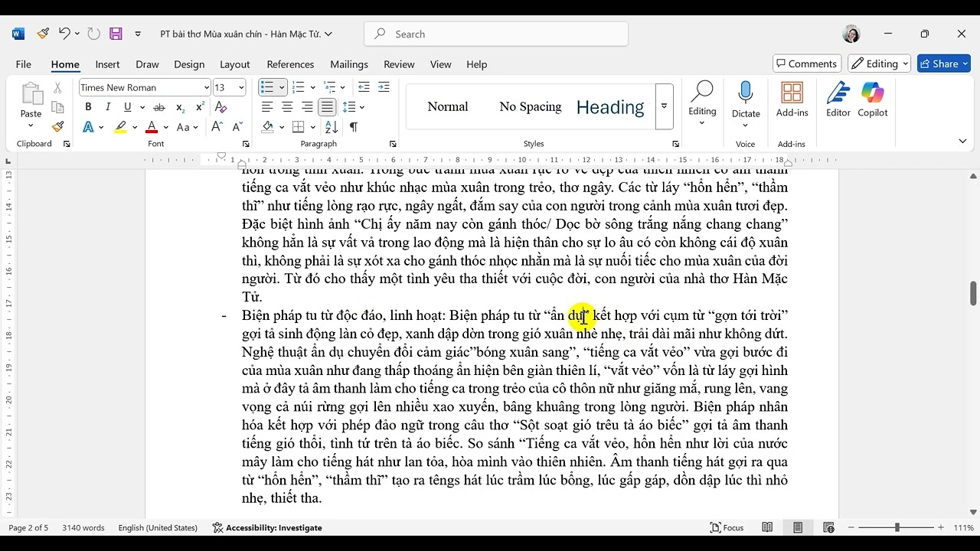Click the Paste clipboard icon
The height and width of the screenshot is (551, 980).
click(31, 95)
